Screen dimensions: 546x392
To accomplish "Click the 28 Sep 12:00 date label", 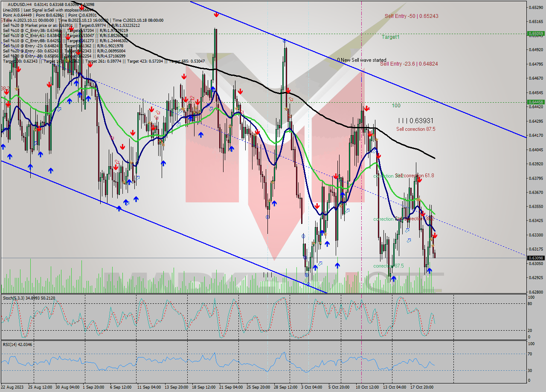I will click(x=285, y=387).
